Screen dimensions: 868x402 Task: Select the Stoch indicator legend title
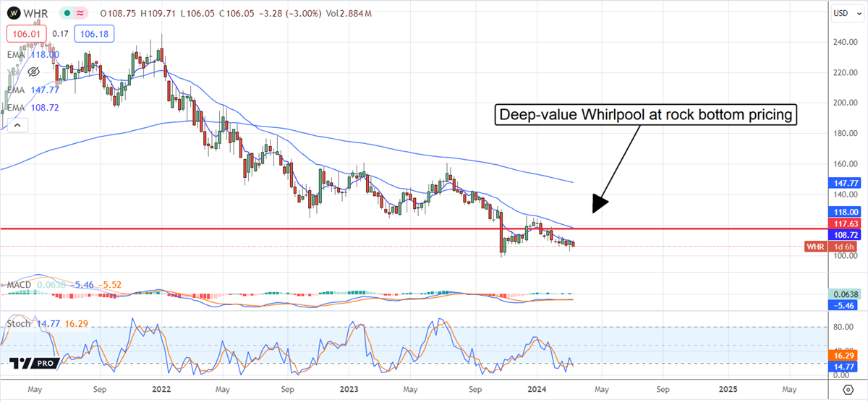pos(18,324)
